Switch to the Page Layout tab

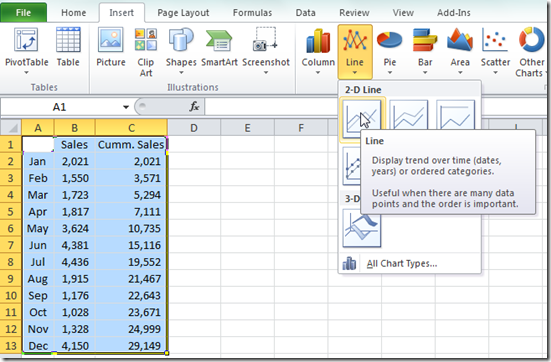pyautogui.click(x=183, y=13)
